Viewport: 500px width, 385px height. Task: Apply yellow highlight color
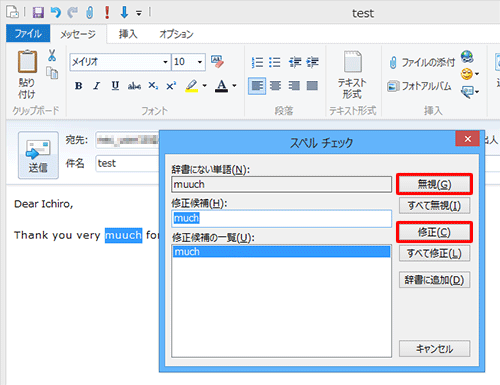192,86
